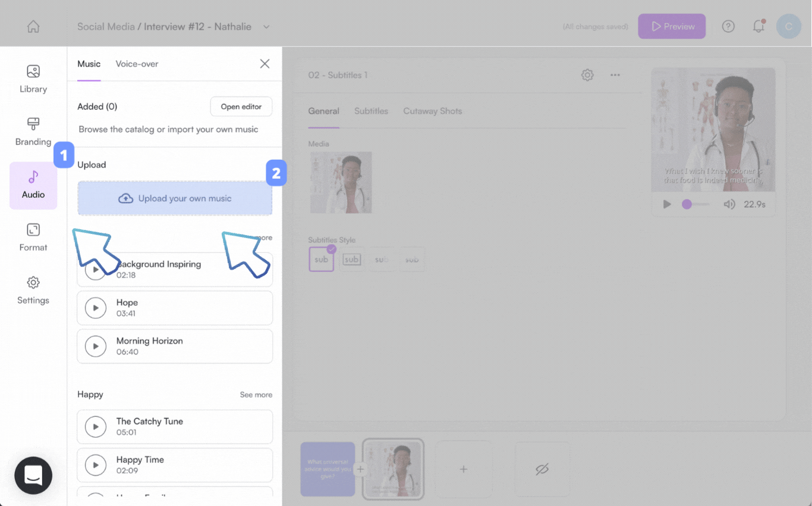Click See more in the Happy section

(256, 395)
